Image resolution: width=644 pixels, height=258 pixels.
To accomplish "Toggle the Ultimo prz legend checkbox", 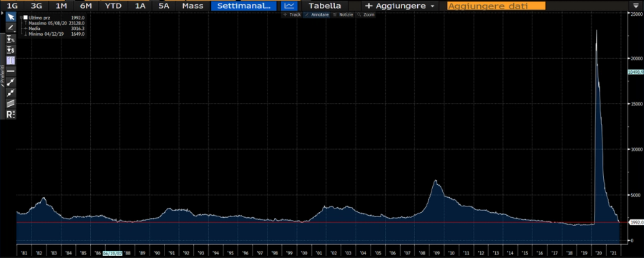I will 26,18.
